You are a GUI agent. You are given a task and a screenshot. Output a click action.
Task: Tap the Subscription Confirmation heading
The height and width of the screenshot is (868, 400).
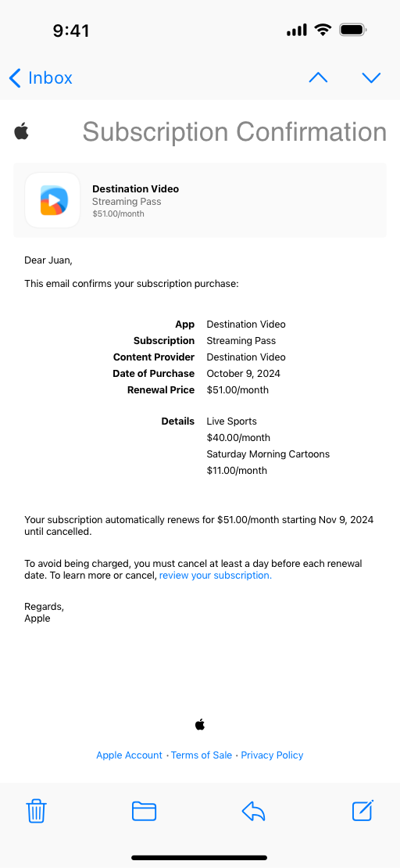pyautogui.click(x=234, y=132)
